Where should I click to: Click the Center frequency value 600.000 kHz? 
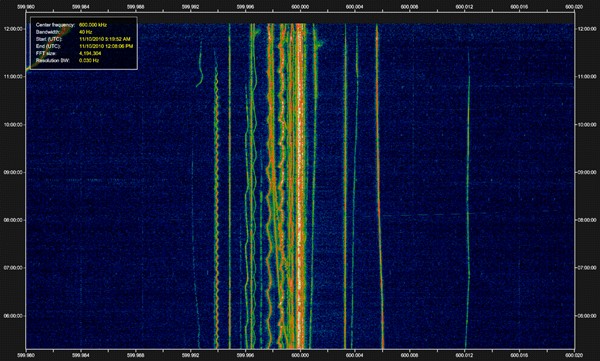pyautogui.click(x=93, y=25)
